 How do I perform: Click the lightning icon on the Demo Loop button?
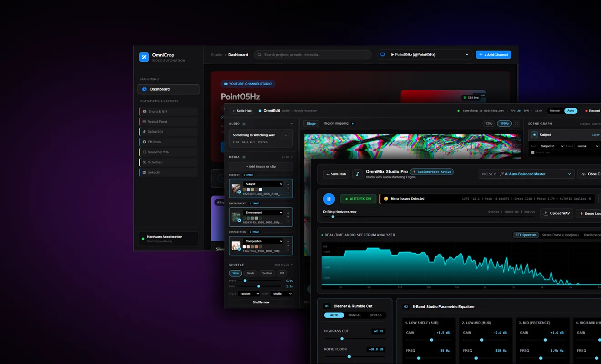(x=581, y=213)
